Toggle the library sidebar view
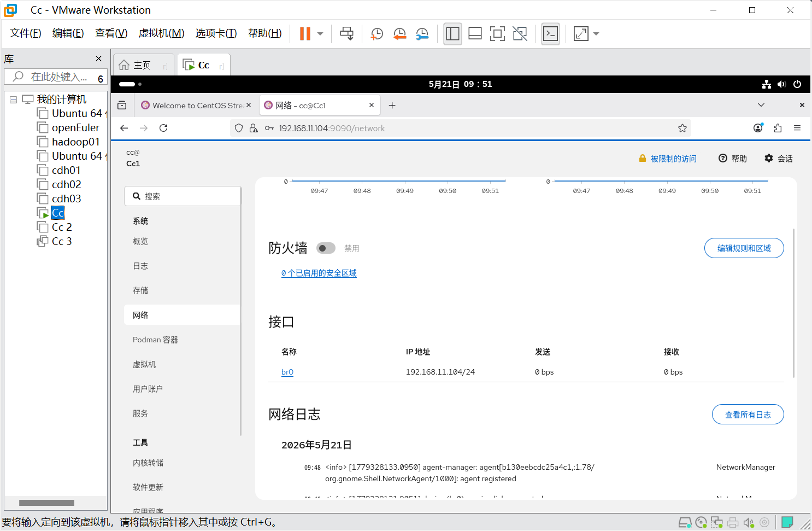The width and height of the screenshot is (812, 531). point(452,34)
